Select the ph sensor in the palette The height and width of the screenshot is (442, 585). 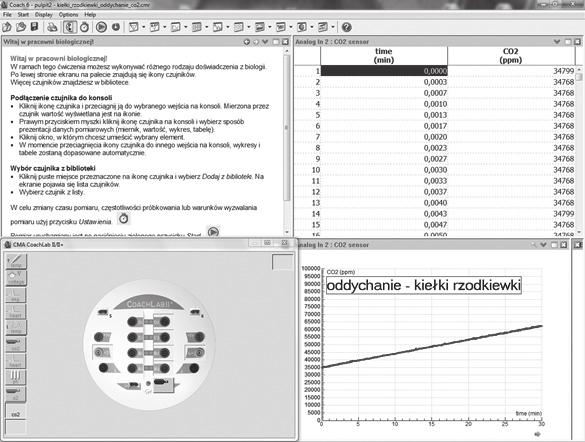tap(16, 377)
